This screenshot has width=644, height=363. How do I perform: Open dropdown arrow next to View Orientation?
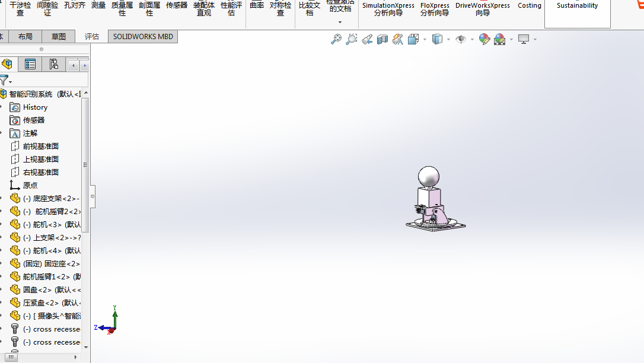pyautogui.click(x=425, y=39)
